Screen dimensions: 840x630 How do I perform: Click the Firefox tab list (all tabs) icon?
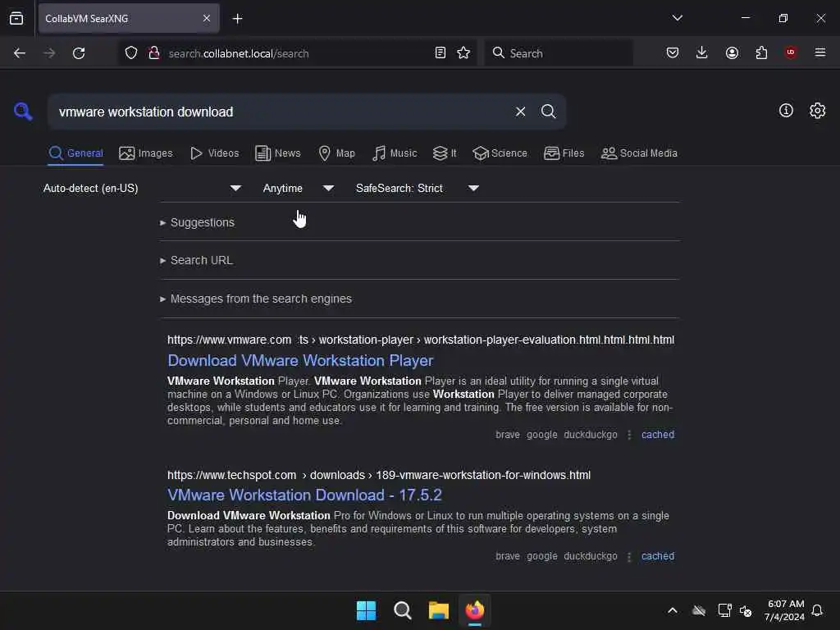(16, 18)
